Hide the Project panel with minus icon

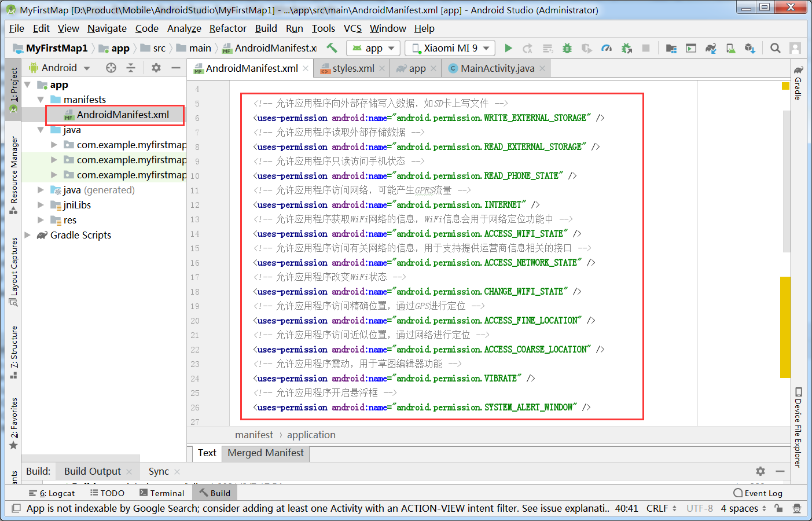click(176, 68)
